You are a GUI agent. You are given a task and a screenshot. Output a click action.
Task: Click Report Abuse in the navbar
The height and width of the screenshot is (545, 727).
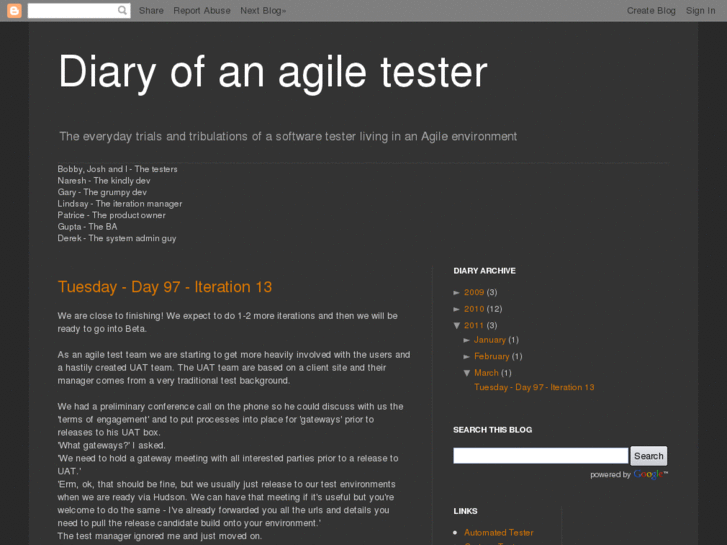pyautogui.click(x=202, y=11)
